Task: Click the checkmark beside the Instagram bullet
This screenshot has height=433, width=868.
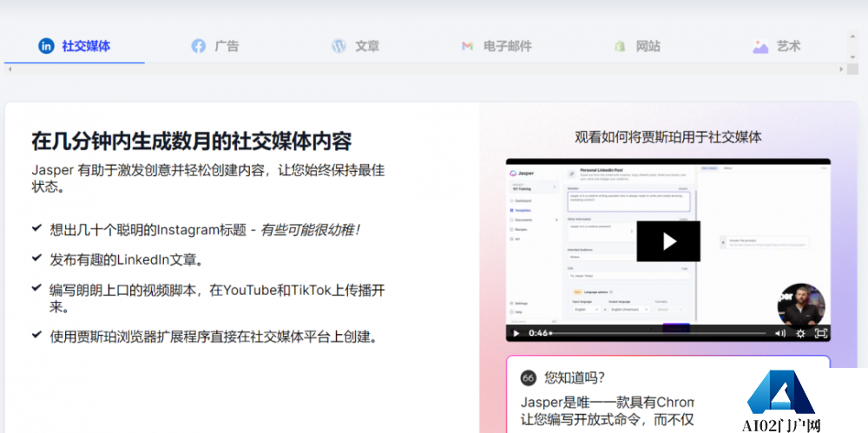Action: [36, 228]
